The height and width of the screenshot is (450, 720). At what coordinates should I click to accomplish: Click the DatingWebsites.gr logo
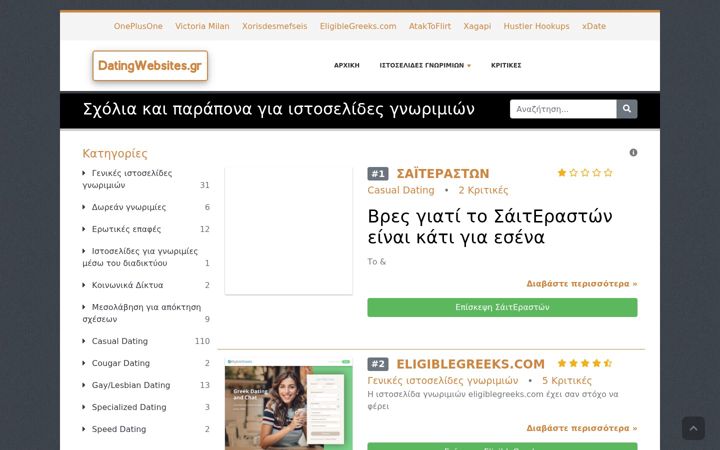(150, 66)
